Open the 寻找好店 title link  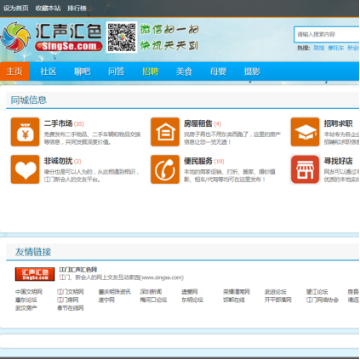tap(338, 161)
